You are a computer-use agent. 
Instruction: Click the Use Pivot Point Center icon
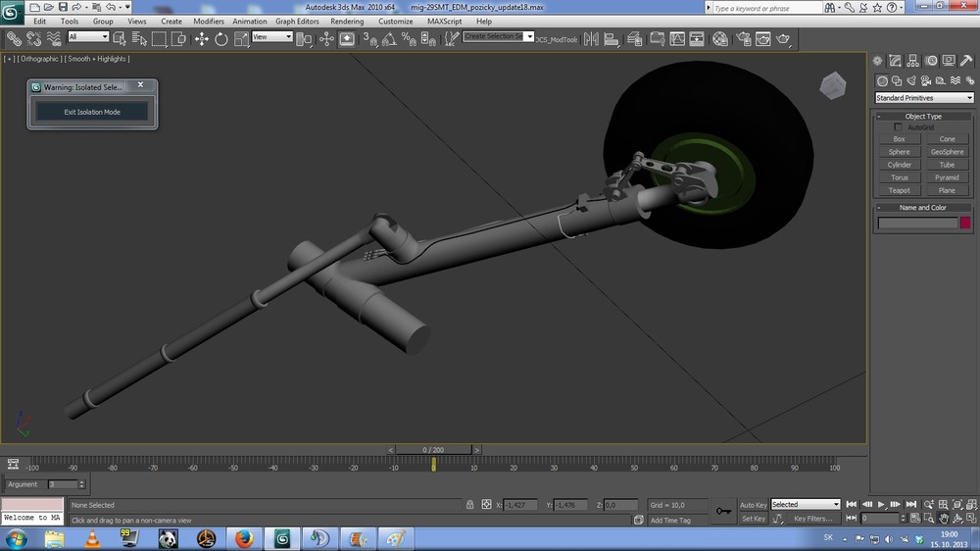pos(305,39)
